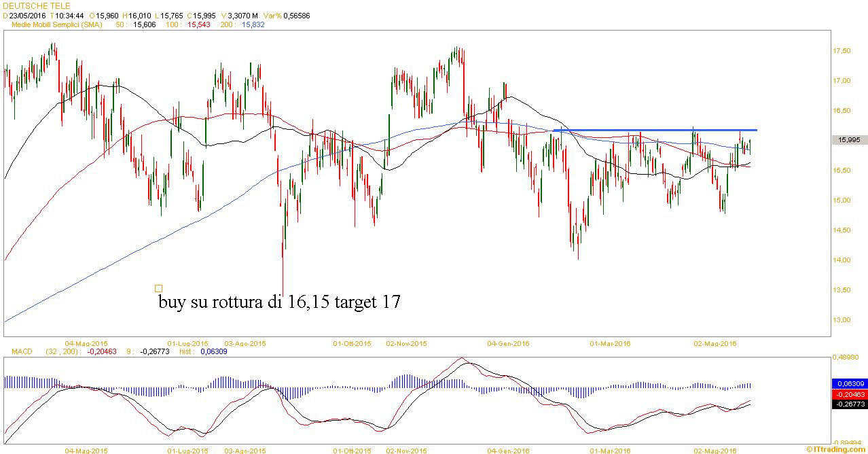Click the 02-Nov-2015 date label on price chart axis
The image size is (868, 454).
[x=406, y=344]
